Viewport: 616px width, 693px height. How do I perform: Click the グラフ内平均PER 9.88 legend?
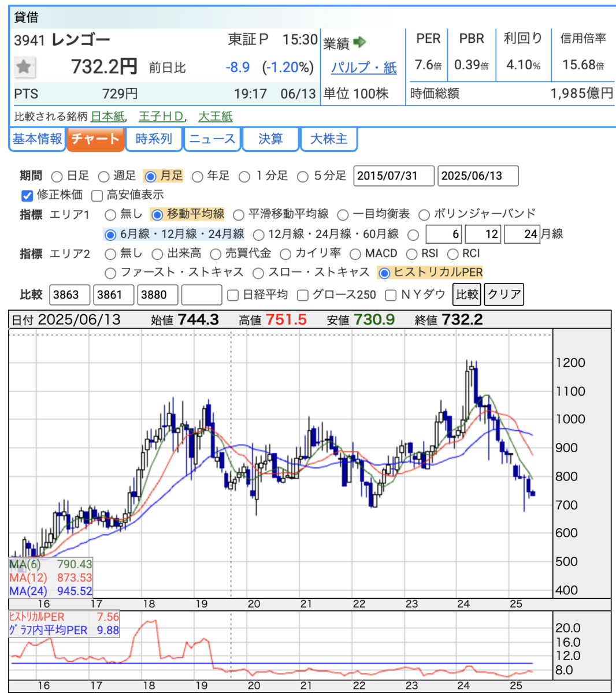[x=64, y=630]
